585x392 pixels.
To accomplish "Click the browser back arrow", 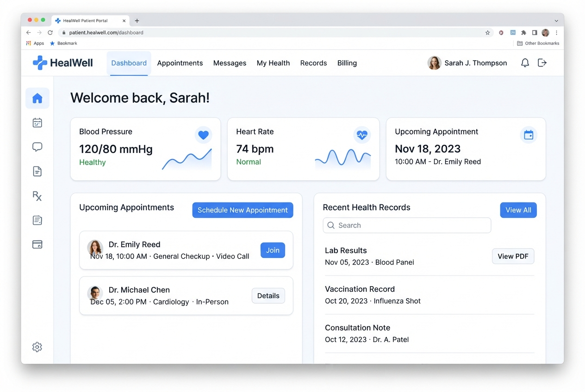I will tap(29, 33).
